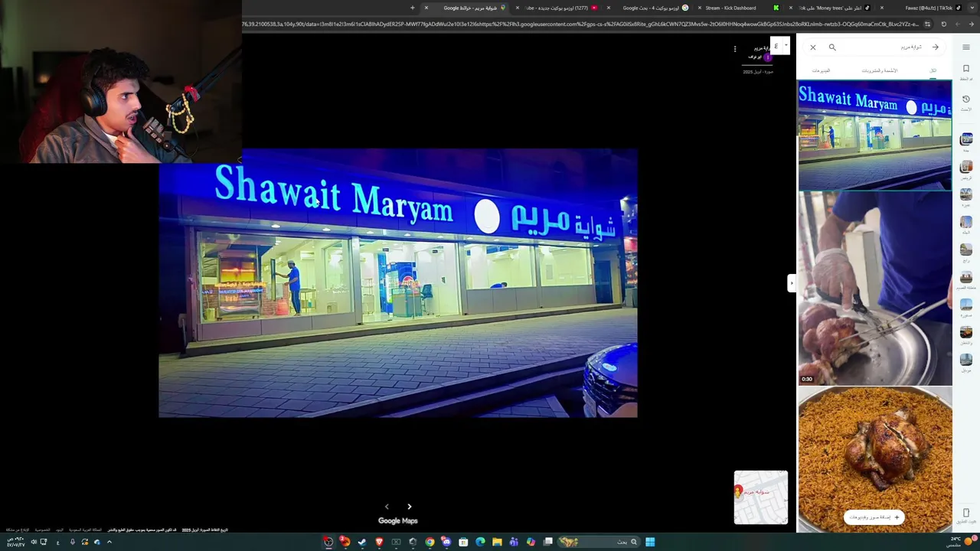Open the seventh recent place icon in sidebar
980x551 pixels.
tap(966, 306)
